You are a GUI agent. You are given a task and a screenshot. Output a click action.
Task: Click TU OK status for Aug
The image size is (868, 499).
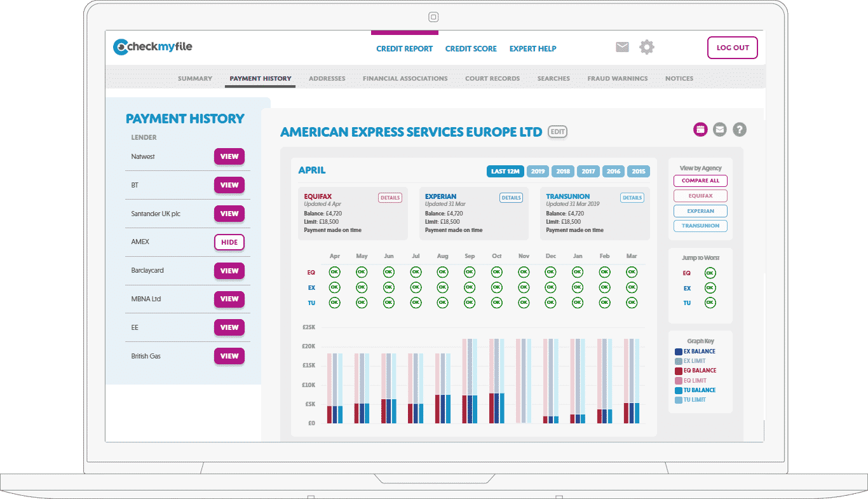[442, 303]
